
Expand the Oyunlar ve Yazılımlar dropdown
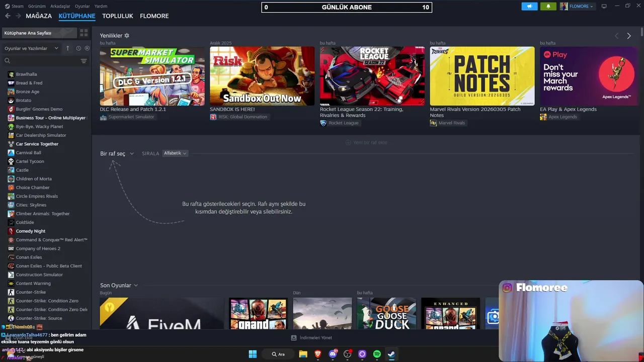31,48
